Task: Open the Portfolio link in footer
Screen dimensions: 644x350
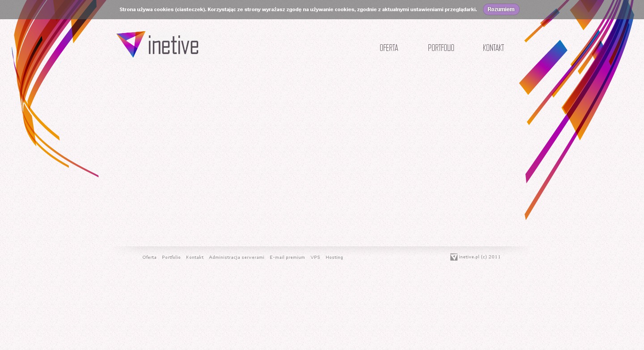Action: click(171, 257)
